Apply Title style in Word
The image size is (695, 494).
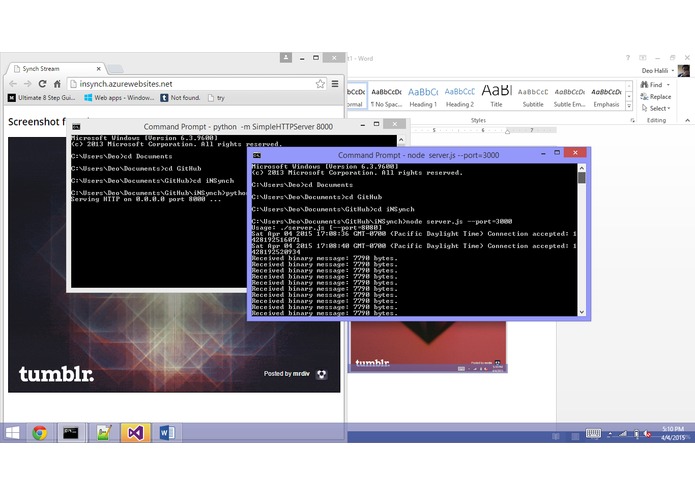[x=496, y=97]
